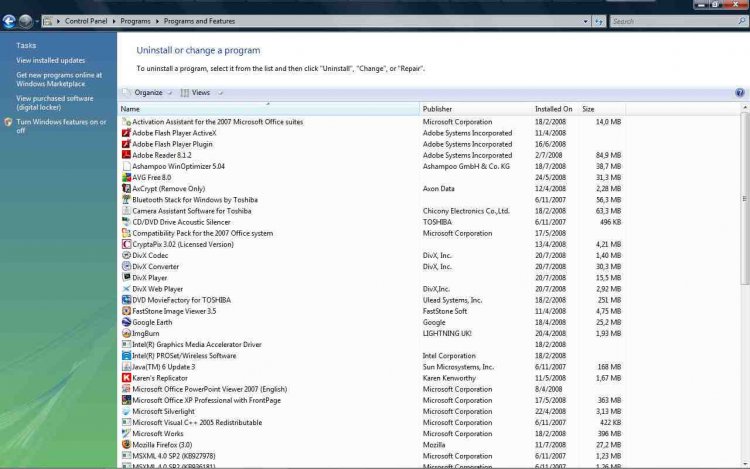Click the Google Earth icon
This screenshot has height=469, width=750.
point(126,322)
